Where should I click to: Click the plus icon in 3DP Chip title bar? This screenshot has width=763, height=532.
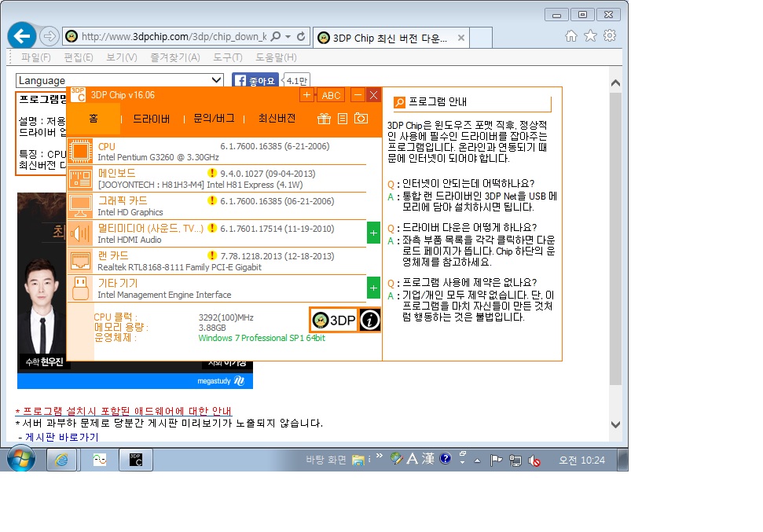307,95
